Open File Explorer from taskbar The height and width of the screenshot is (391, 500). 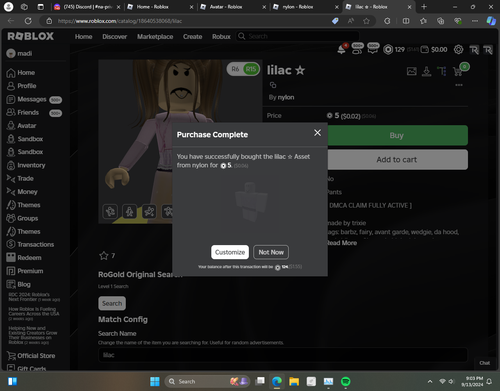tap(294, 381)
